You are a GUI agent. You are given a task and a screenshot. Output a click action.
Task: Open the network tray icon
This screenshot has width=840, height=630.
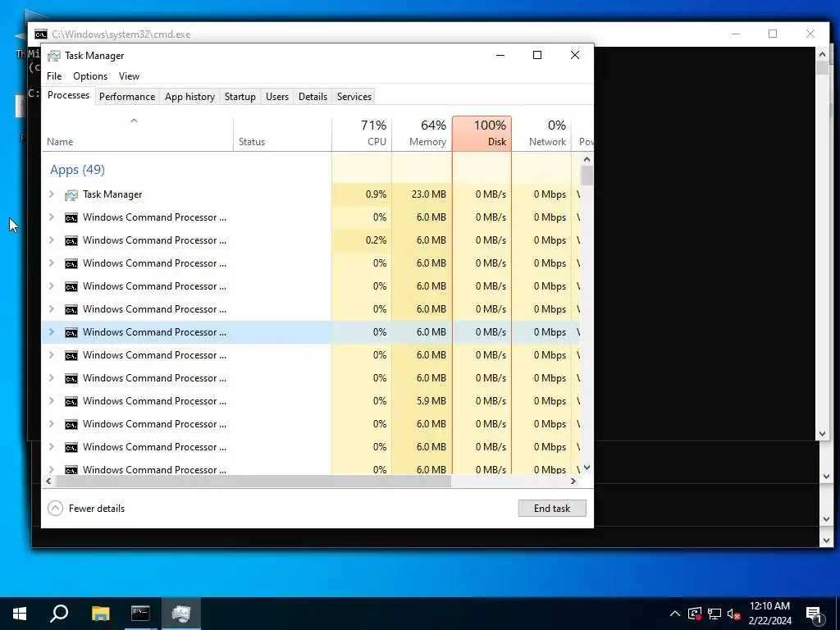714,614
